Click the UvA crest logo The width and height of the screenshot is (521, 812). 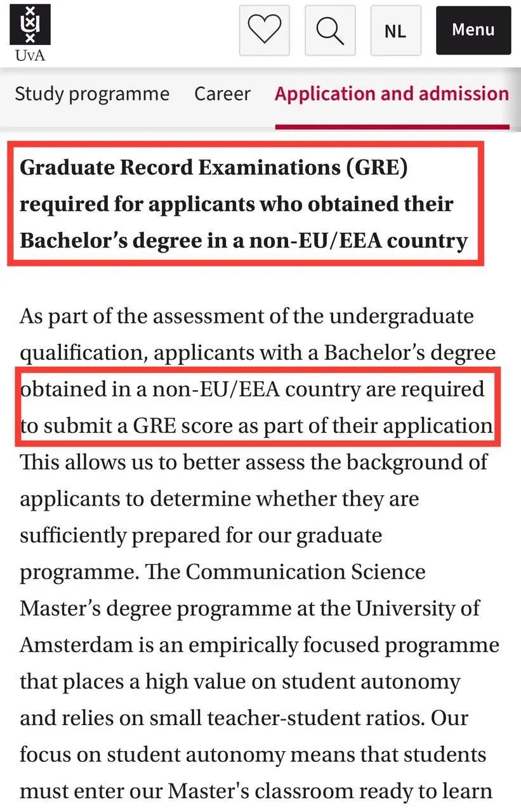tap(30, 24)
